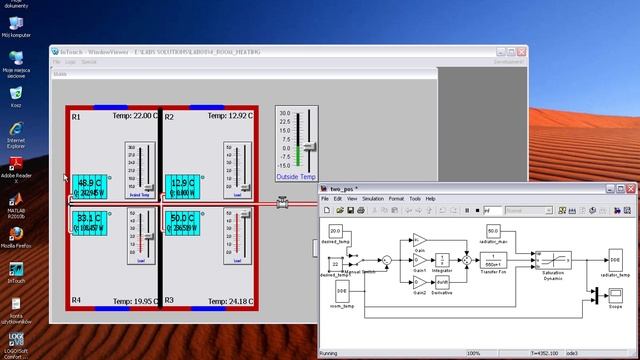Click R2 Temp: 12.92 C reading
This screenshot has height=360, width=640.
pos(230,116)
